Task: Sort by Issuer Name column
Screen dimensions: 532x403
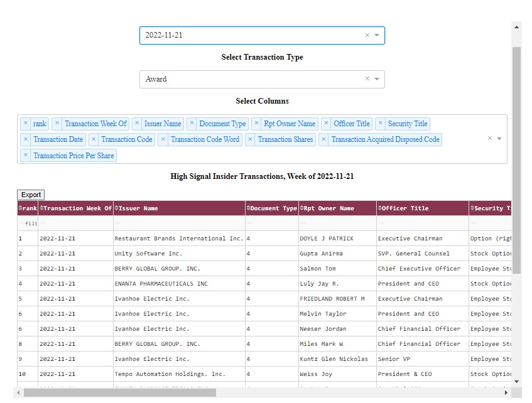Action: pyautogui.click(x=115, y=208)
